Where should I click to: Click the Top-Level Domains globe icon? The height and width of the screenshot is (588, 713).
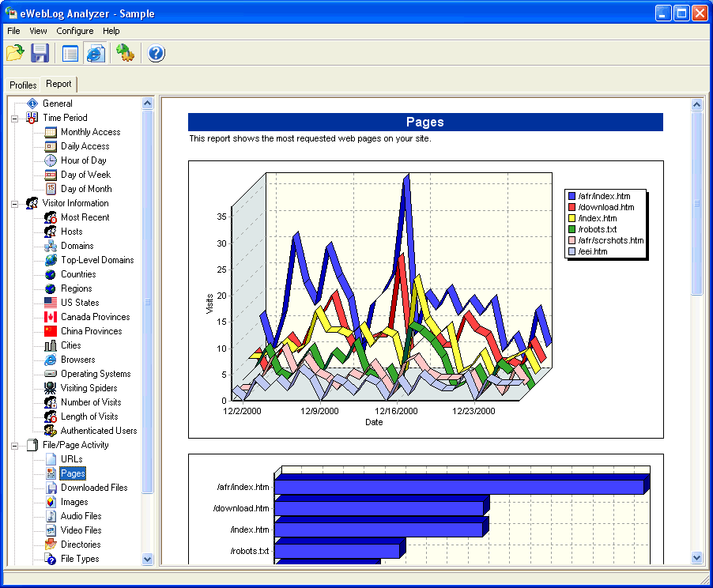point(51,260)
